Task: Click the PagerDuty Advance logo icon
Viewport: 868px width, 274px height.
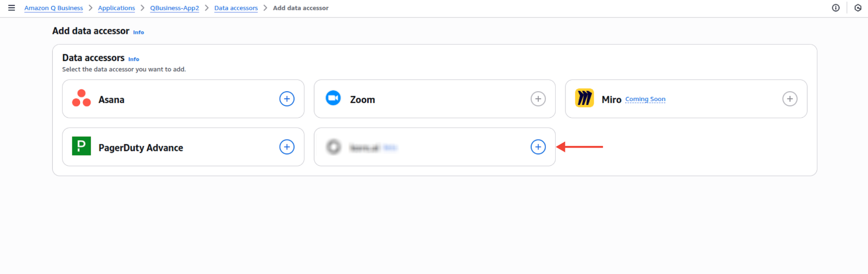Action: 81,146
